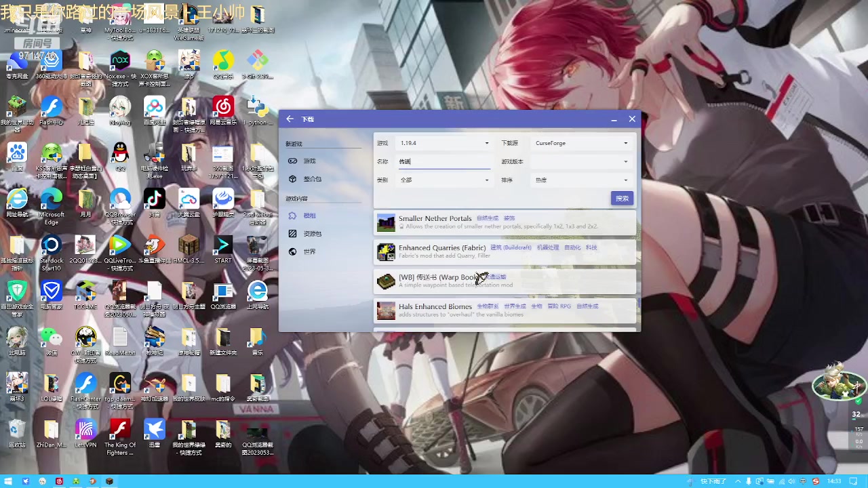Select the 音乐 folder desktop icon
This screenshot has width=868, height=488.
click(x=257, y=342)
